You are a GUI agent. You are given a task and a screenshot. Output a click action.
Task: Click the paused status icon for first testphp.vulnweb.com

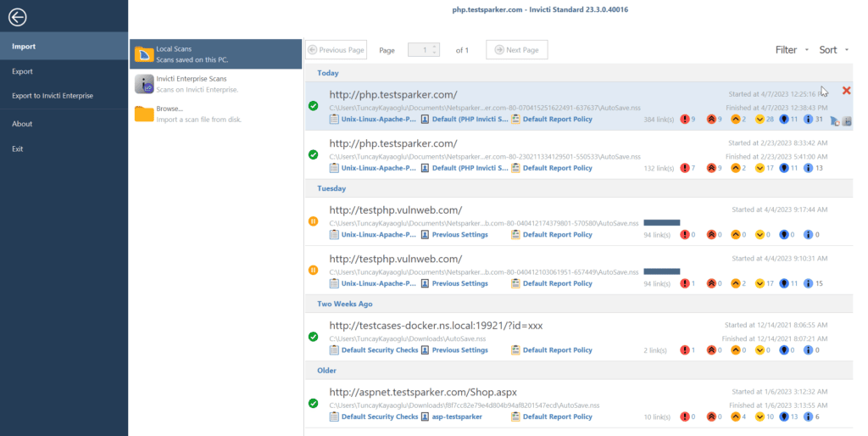314,222
